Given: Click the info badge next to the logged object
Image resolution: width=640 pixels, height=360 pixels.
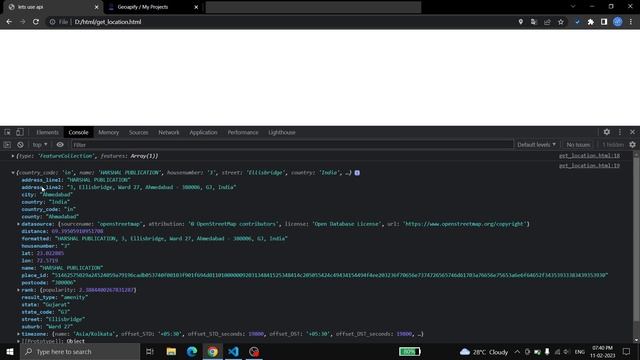Looking at the screenshot, I should 357,173.
